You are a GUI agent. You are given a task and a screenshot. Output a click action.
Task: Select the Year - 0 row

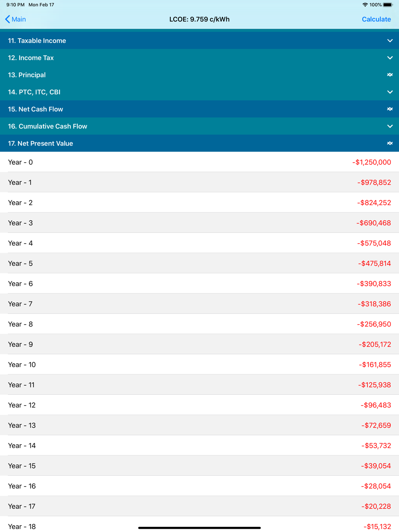click(x=199, y=162)
